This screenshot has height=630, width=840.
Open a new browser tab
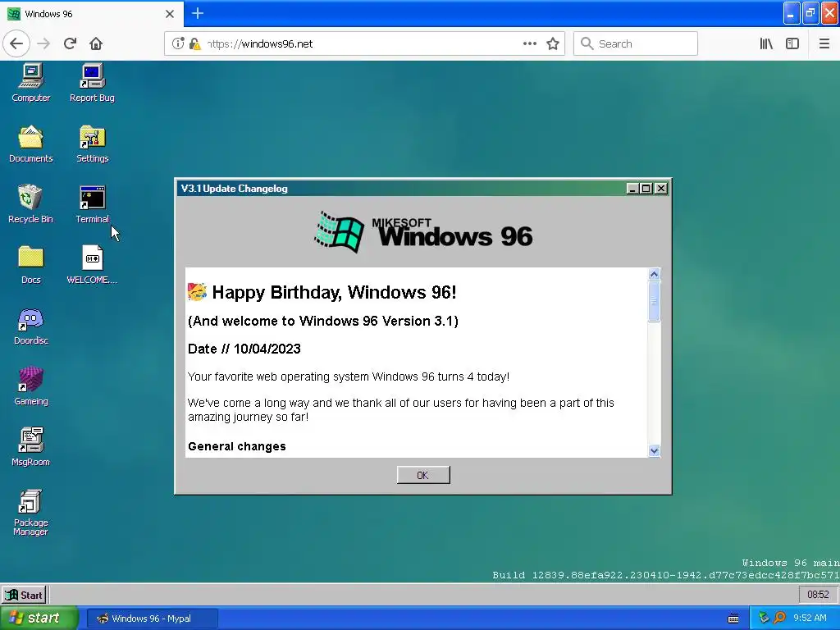(197, 13)
